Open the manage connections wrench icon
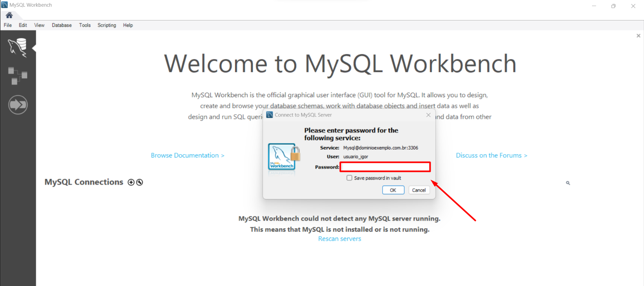644x286 pixels. point(139,182)
